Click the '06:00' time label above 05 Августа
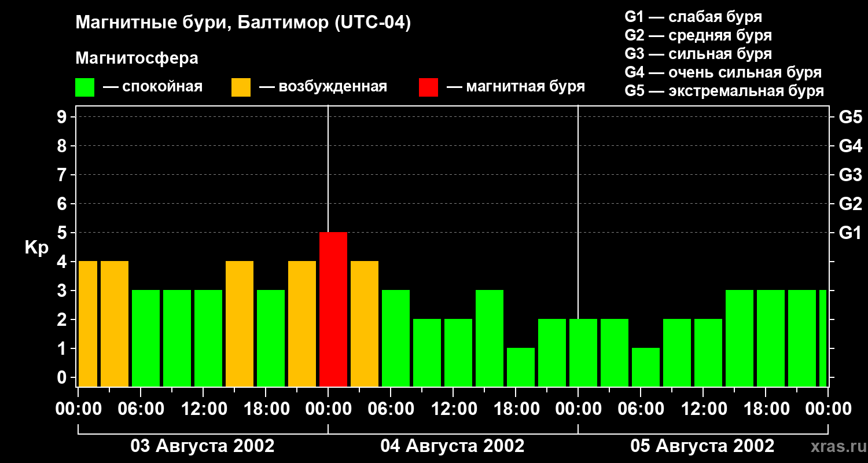The image size is (868, 463). (641, 409)
